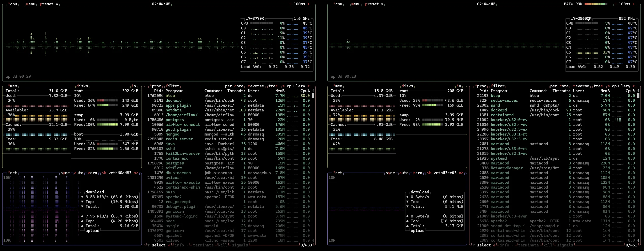
Task: Toggle mem box in left btop pane
Action: [x=13, y=86]
